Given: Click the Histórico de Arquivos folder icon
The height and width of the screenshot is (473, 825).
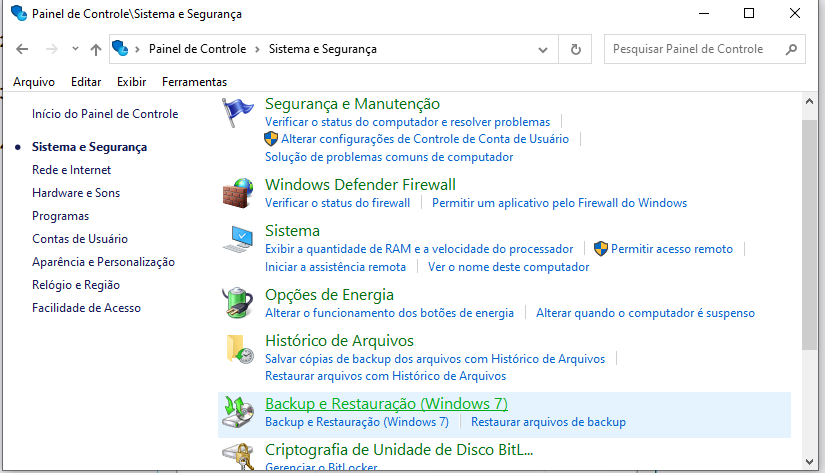Looking at the screenshot, I should point(238,349).
